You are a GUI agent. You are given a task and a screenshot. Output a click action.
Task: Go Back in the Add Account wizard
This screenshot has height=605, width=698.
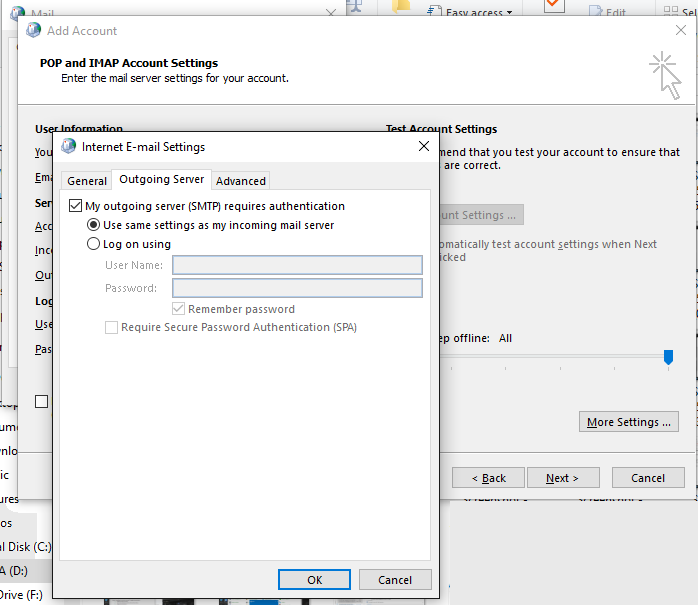[489, 478]
